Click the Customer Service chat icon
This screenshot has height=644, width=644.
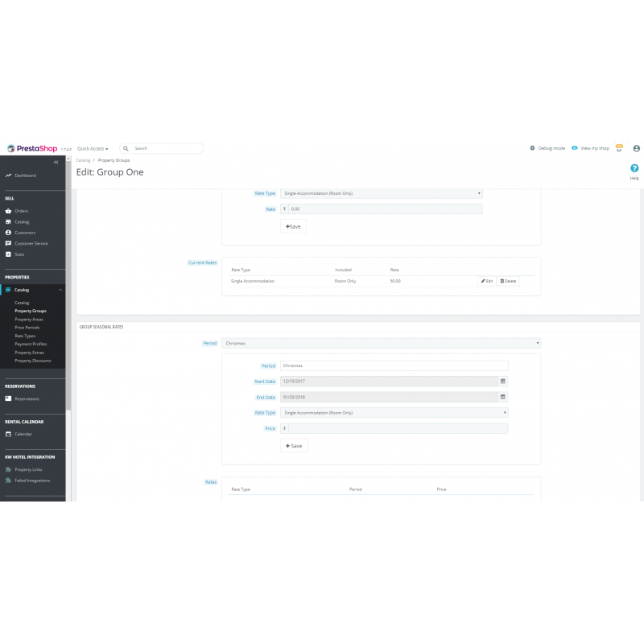(x=8, y=244)
